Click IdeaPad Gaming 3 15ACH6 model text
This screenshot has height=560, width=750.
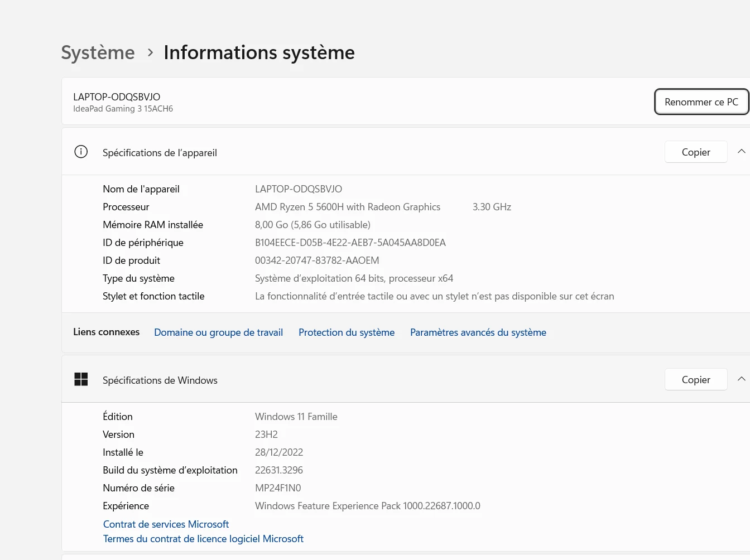(x=123, y=109)
